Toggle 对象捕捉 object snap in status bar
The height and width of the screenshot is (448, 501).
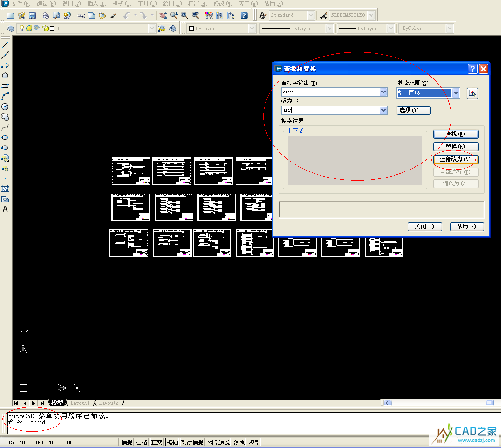pos(192,442)
